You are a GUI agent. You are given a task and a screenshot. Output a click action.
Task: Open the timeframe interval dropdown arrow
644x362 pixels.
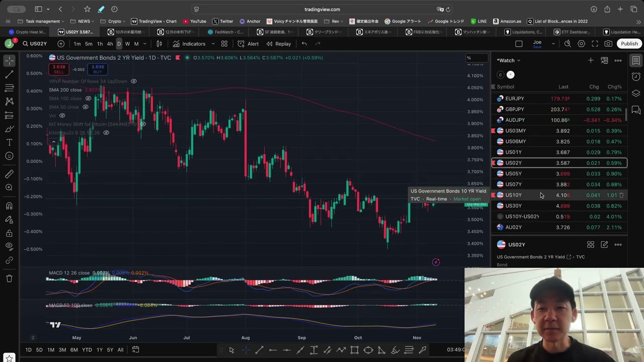click(x=145, y=44)
